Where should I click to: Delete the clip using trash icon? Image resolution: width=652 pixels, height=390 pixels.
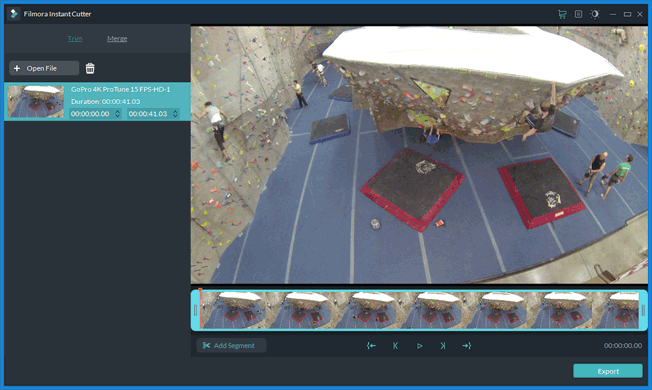tap(90, 68)
